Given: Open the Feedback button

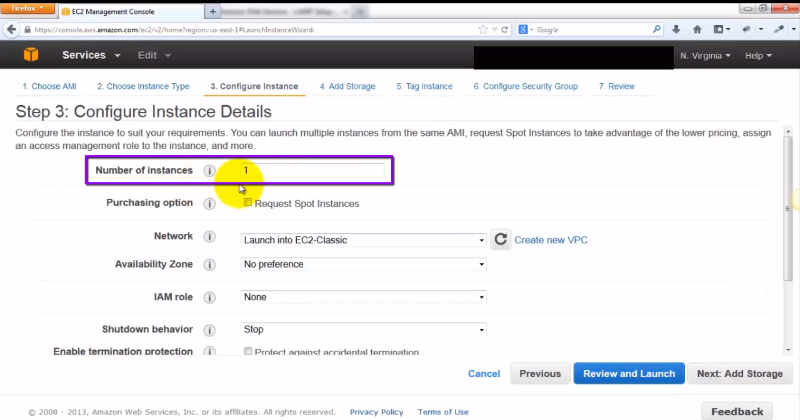Looking at the screenshot, I should click(737, 411).
